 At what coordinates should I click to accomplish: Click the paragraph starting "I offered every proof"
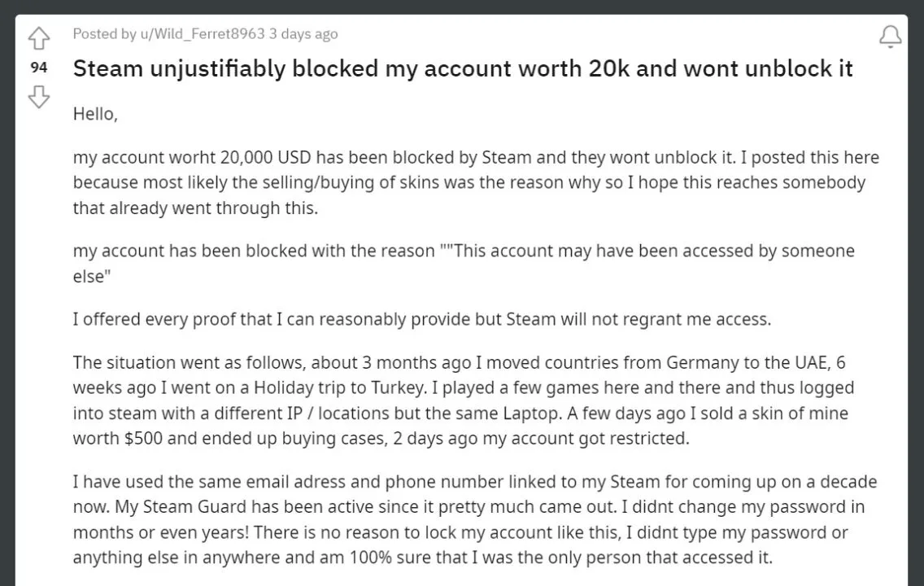pos(421,319)
